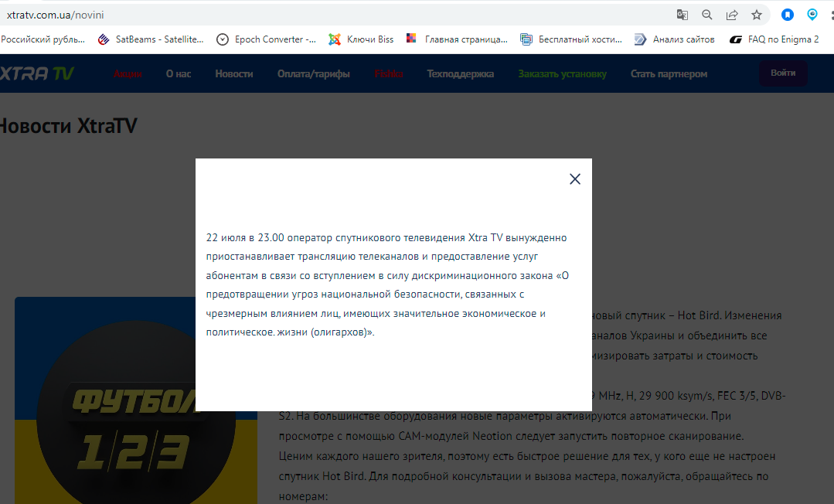Open the Техподдержка menu item
The width and height of the screenshot is (834, 504).
tap(460, 74)
